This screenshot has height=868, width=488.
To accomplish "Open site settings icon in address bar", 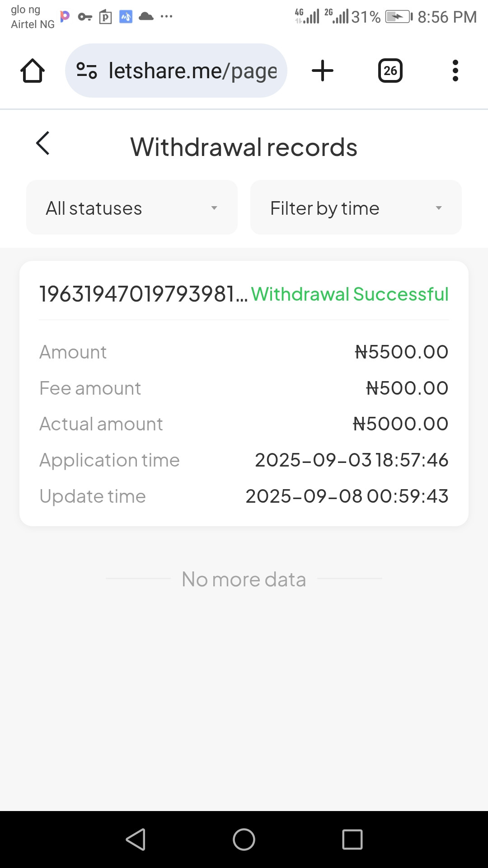I will coord(87,71).
